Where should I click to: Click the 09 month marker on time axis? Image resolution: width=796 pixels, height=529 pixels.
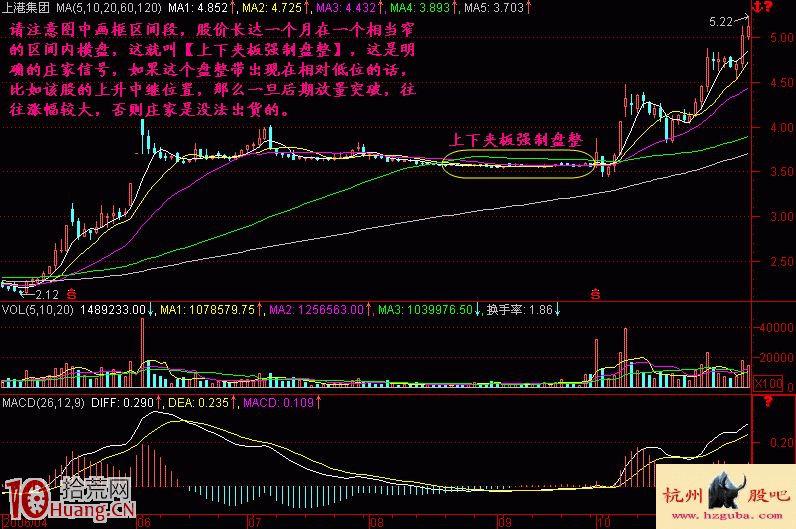click(505, 522)
